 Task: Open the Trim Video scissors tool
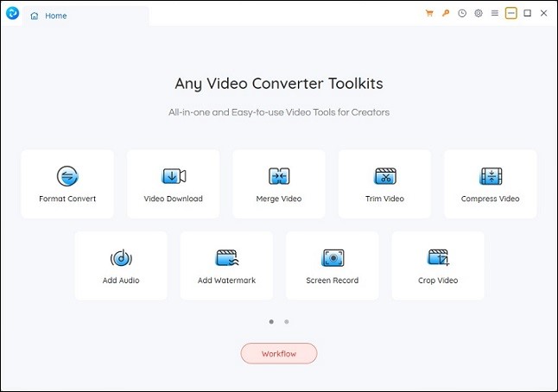384,184
